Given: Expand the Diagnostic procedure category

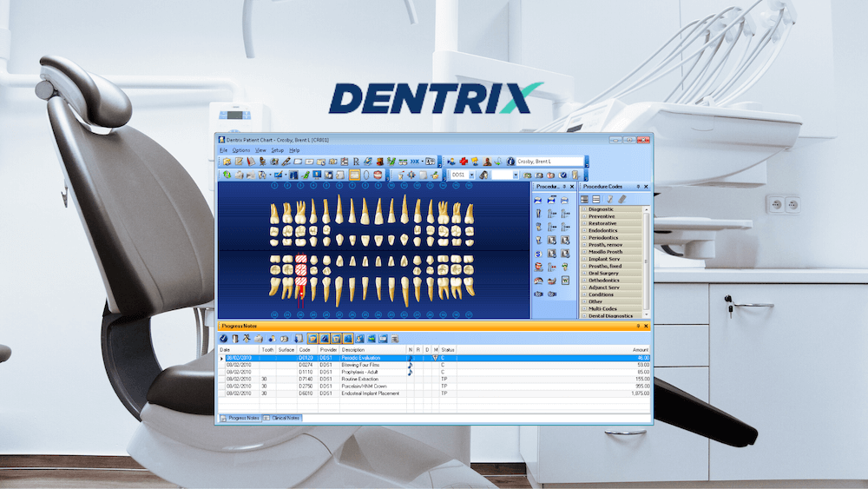Looking at the screenshot, I should pos(584,209).
